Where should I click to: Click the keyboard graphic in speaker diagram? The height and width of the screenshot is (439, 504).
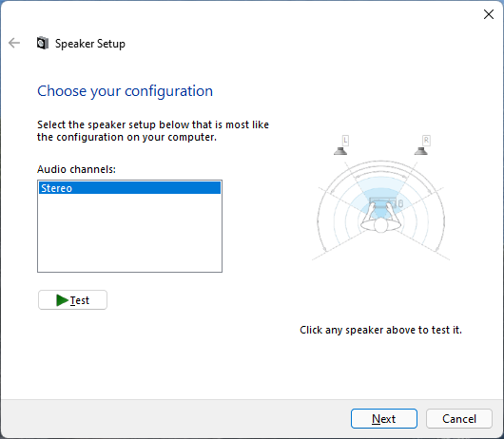pyautogui.click(x=382, y=203)
